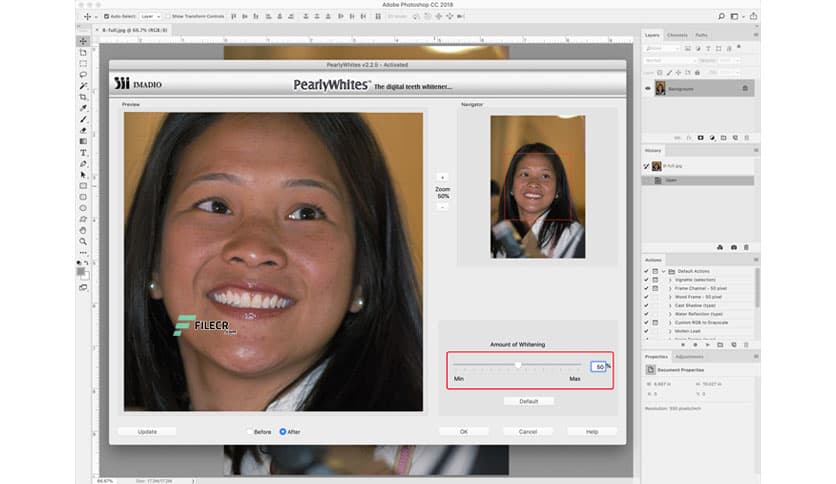Click Cancel in PearlyWhites dialog

click(528, 432)
